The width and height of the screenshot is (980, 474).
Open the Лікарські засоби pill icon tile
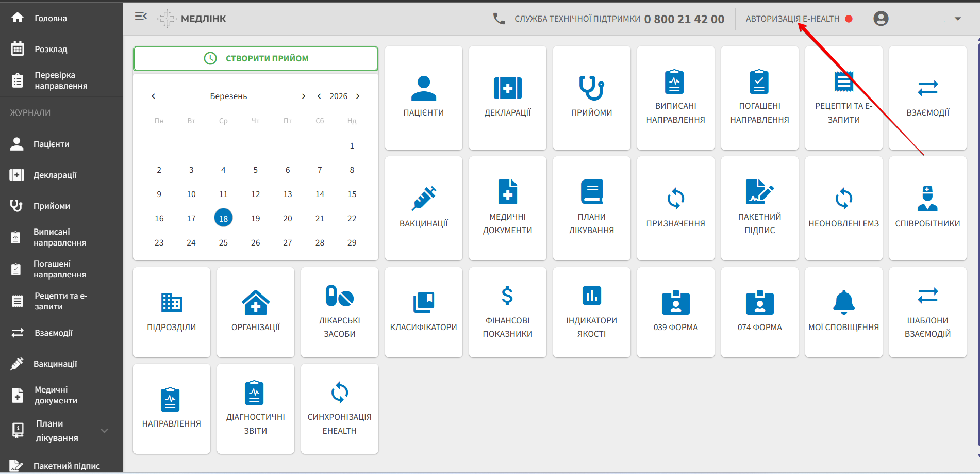point(339,312)
